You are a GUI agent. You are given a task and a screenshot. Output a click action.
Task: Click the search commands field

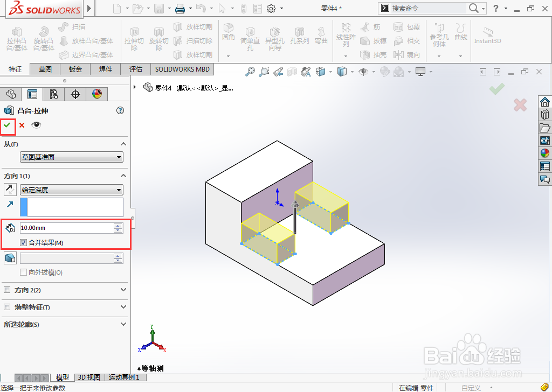[x=427, y=8]
